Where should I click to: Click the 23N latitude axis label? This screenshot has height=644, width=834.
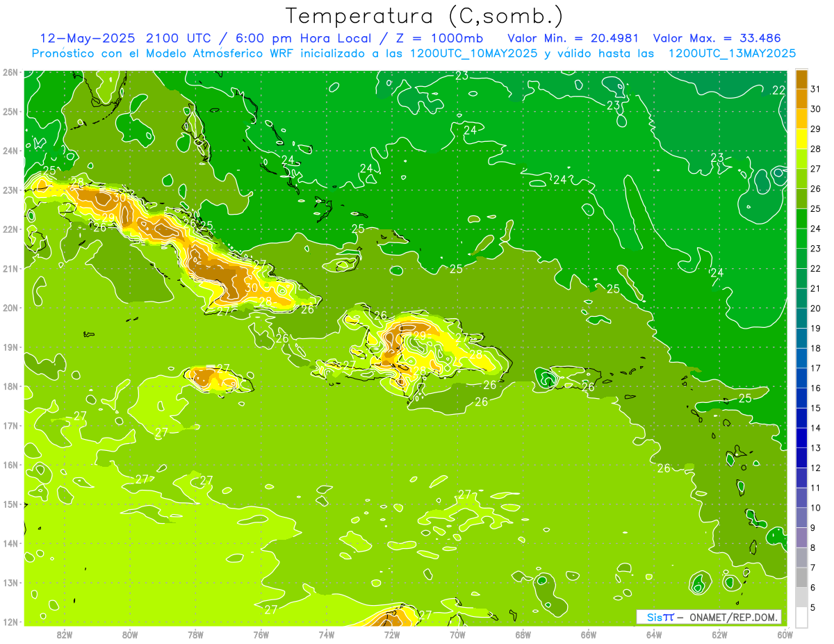(10, 190)
